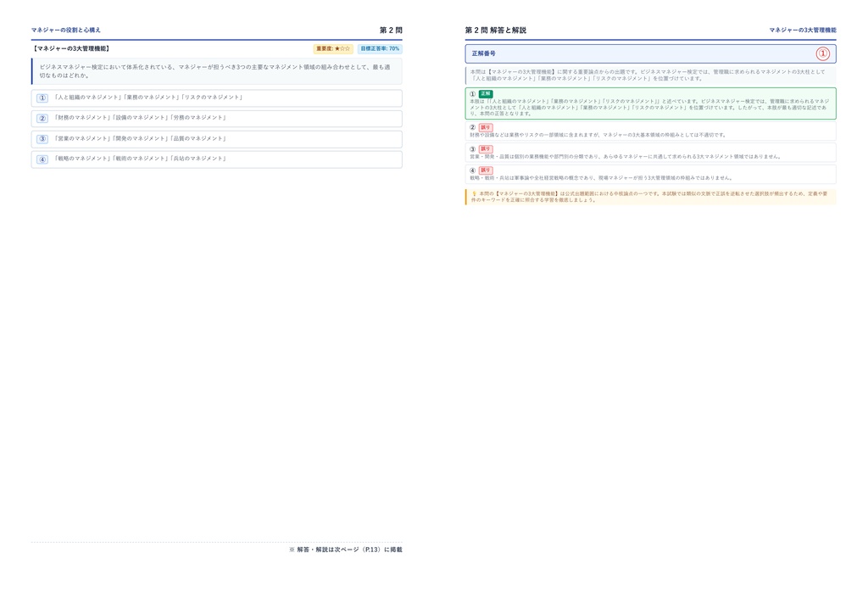The height and width of the screenshot is (614, 868).
Task: Click the question text starting ビジネスマネジャー検定において
Action: (x=214, y=71)
